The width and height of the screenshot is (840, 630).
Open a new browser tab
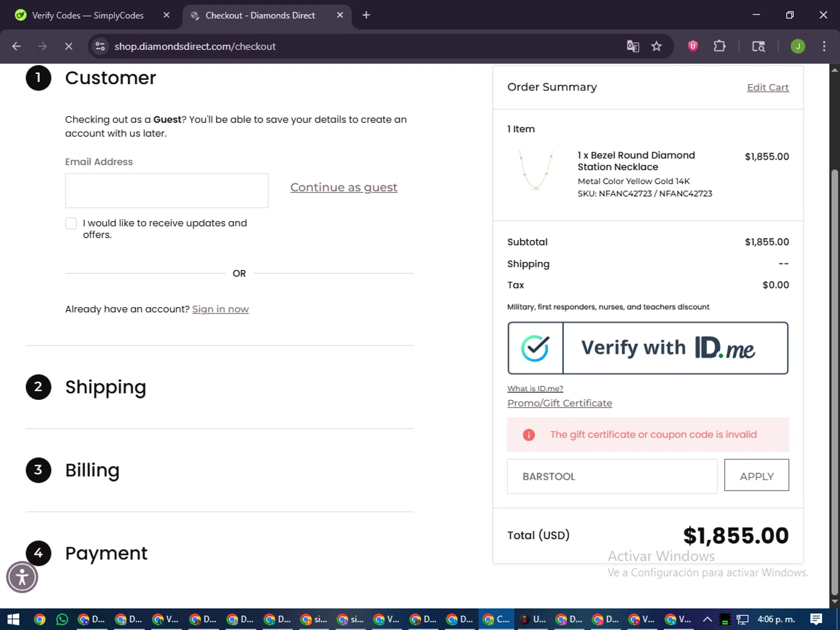(366, 15)
